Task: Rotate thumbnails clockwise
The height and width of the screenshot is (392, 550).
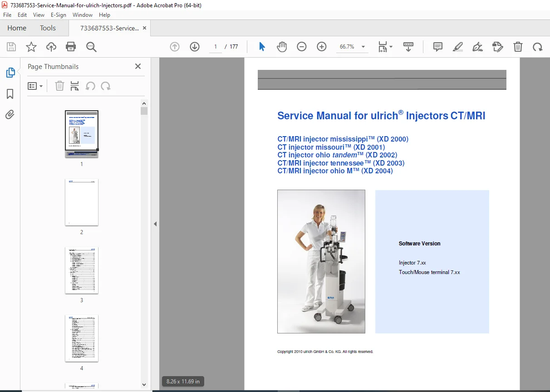Action: click(x=106, y=86)
